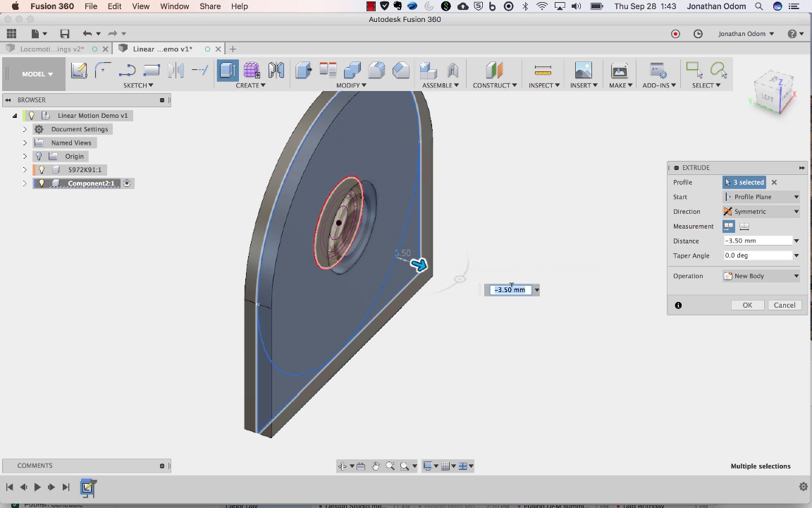Viewport: 812px width, 508px height.
Task: Open the Window menu
Action: 174,6
